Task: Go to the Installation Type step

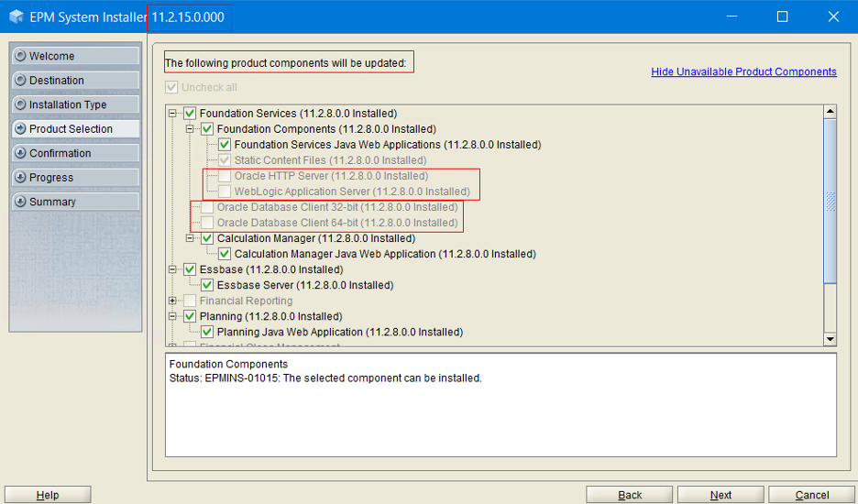Action: [75, 104]
